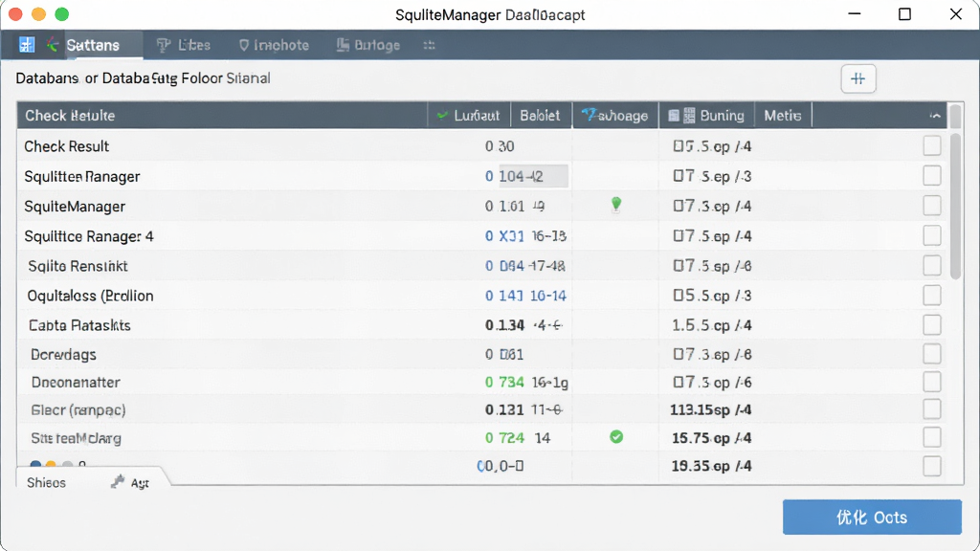Select the Oqultaloss (Prollion row name
The image size is (980, 551).
(x=91, y=296)
